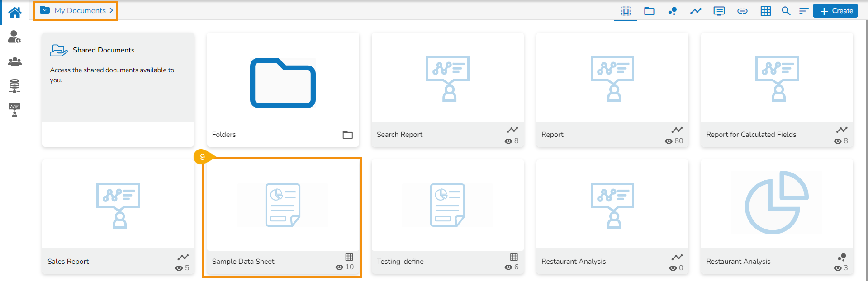Select the all-documents filter icon
The width and height of the screenshot is (868, 281).
pyautogui.click(x=626, y=11)
